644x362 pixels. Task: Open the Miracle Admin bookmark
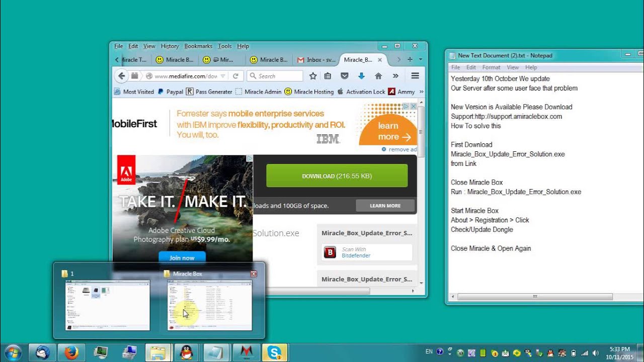click(259, 92)
